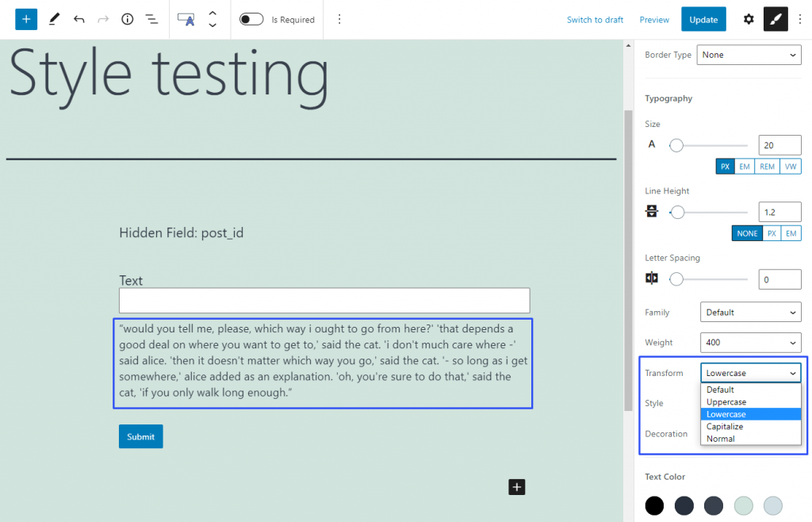Click the Preview link
Screen dimensions: 812x522
654,20
